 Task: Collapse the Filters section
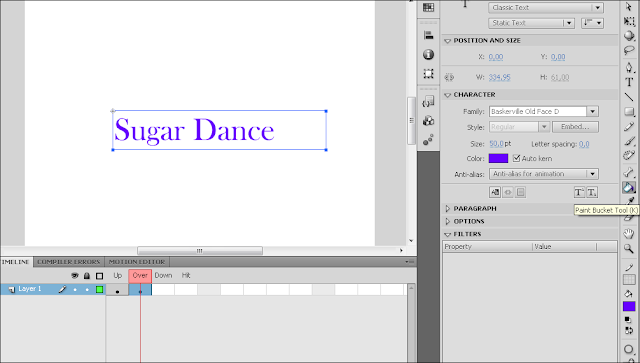tap(448, 234)
